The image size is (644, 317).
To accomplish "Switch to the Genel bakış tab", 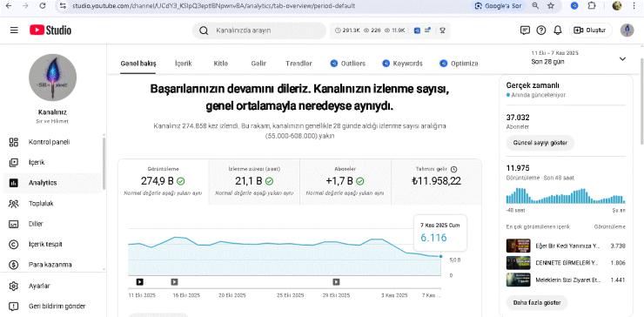I will coord(138,64).
